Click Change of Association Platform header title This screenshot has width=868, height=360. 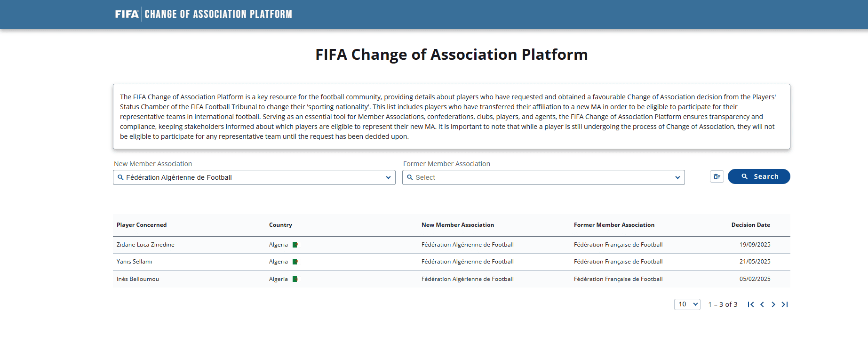(x=218, y=14)
